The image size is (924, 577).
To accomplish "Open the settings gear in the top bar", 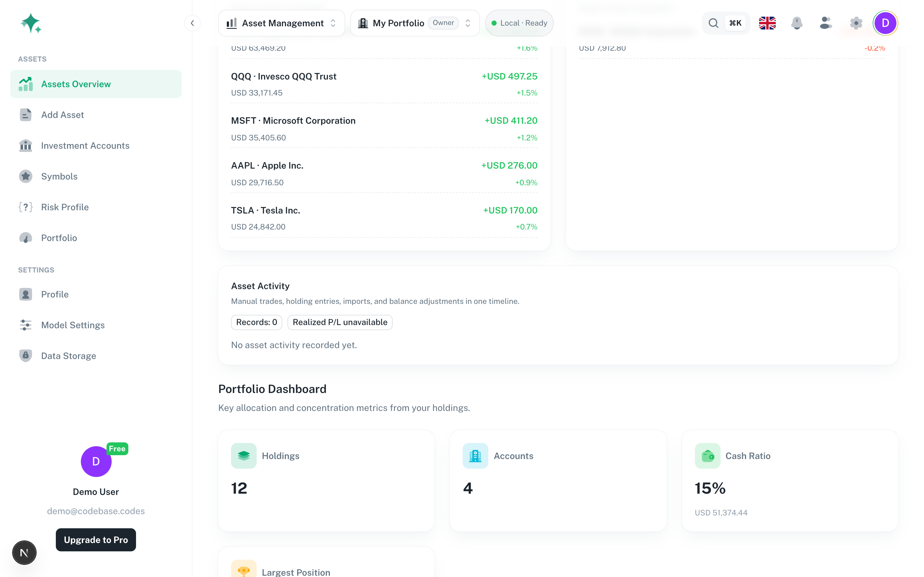I will pyautogui.click(x=856, y=23).
